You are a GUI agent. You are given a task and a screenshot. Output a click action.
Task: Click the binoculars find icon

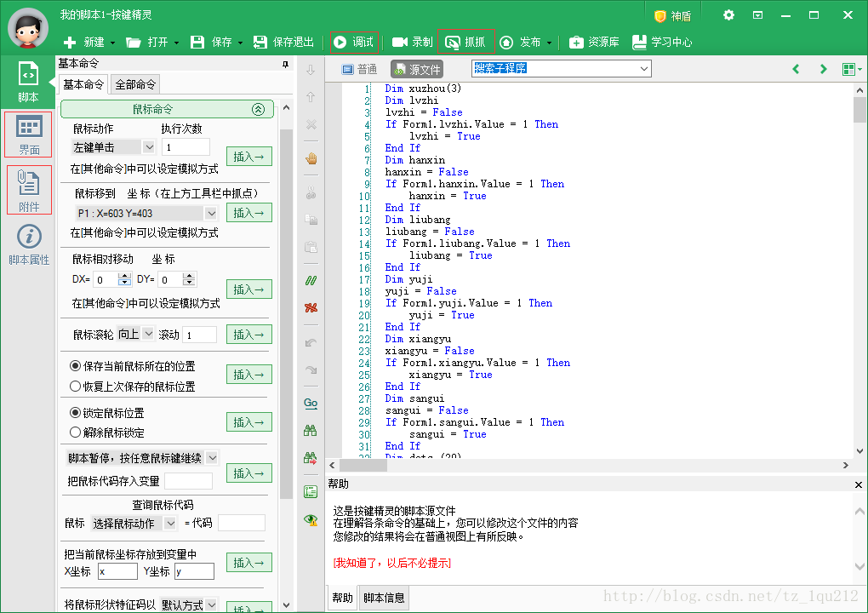click(x=311, y=431)
